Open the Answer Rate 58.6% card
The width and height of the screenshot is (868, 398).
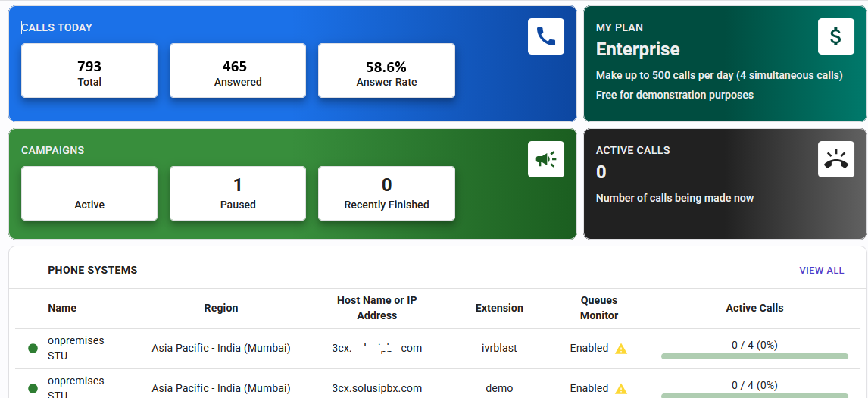(x=386, y=71)
